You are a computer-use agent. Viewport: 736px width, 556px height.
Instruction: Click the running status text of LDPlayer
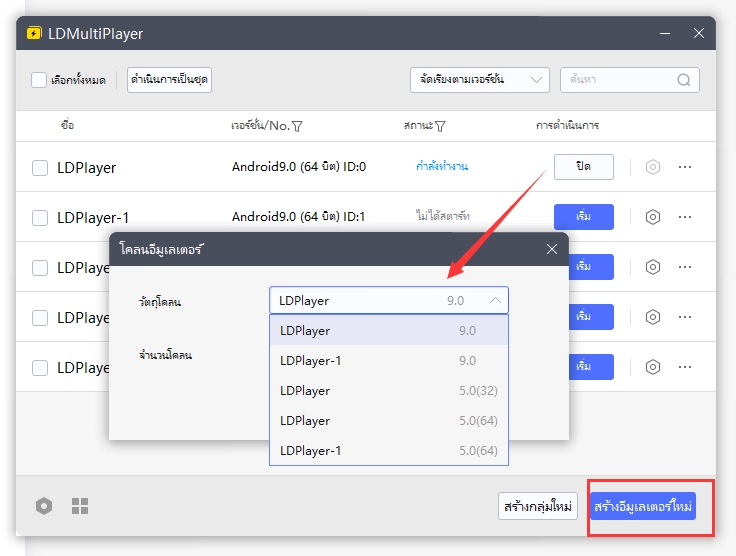coord(442,166)
